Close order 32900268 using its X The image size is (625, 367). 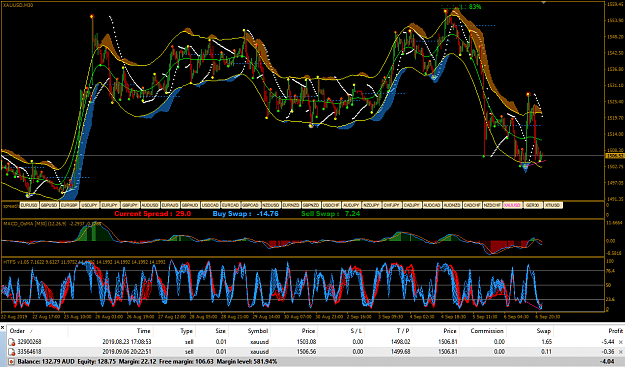coord(621,342)
